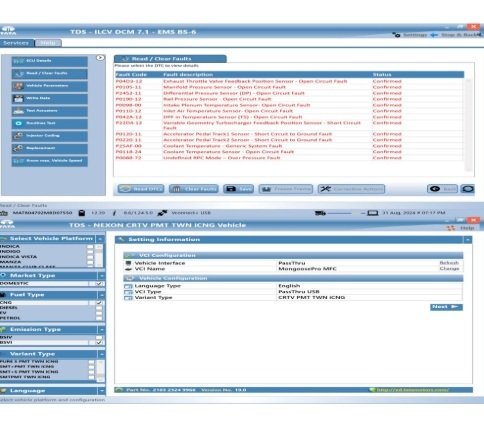Open ECU Details in the sidebar
Image resolution: width=484 pixels, height=436 pixels.
50,61
